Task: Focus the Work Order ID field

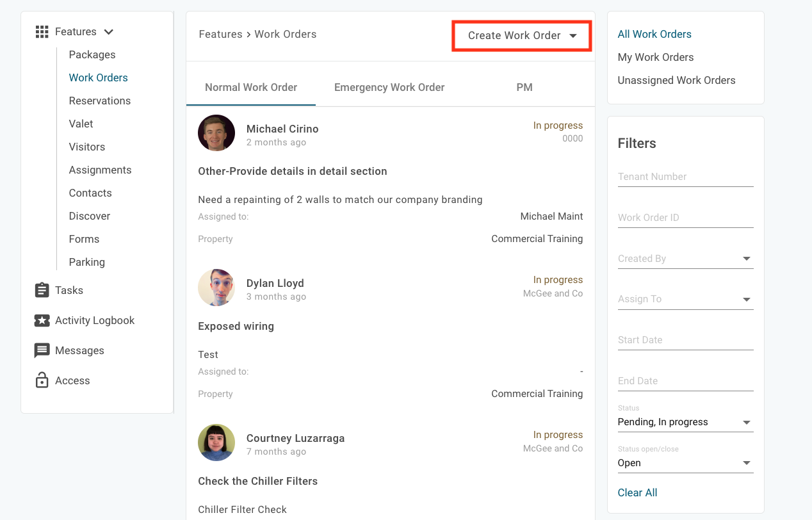Action: click(x=685, y=218)
